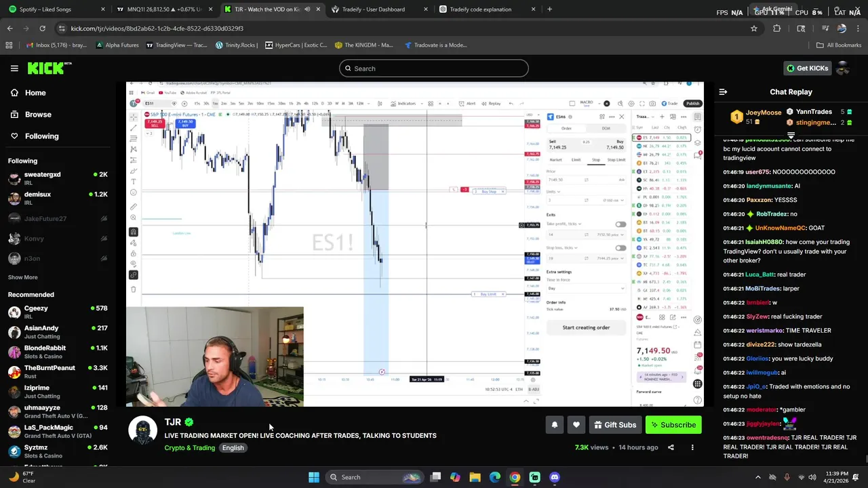Switch to Tradeify User Dashboard tab

pos(380,9)
